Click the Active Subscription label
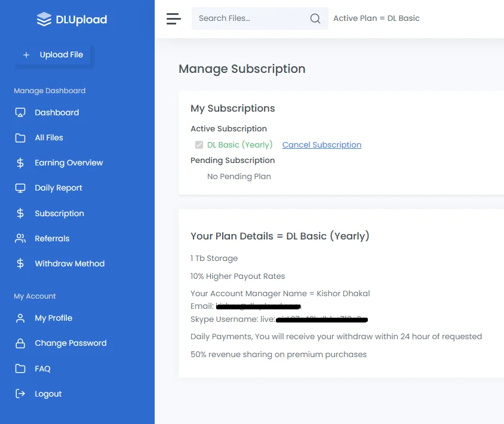 pos(229,128)
